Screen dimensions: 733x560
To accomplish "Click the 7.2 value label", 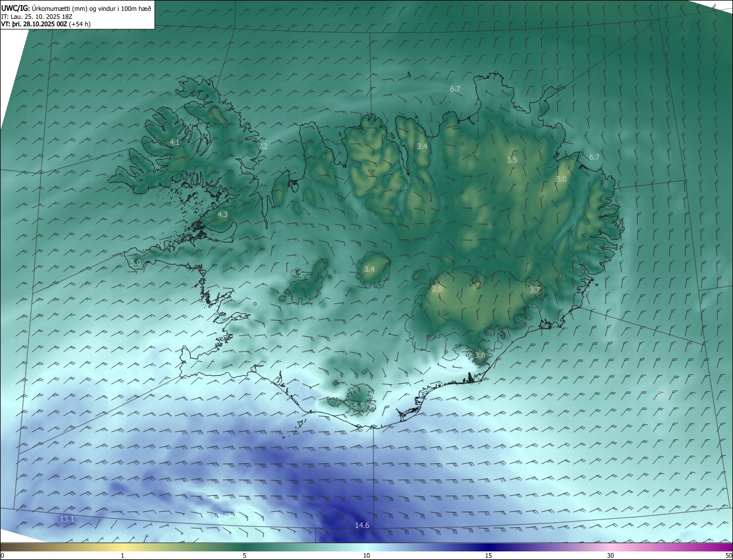I will coord(263,147).
